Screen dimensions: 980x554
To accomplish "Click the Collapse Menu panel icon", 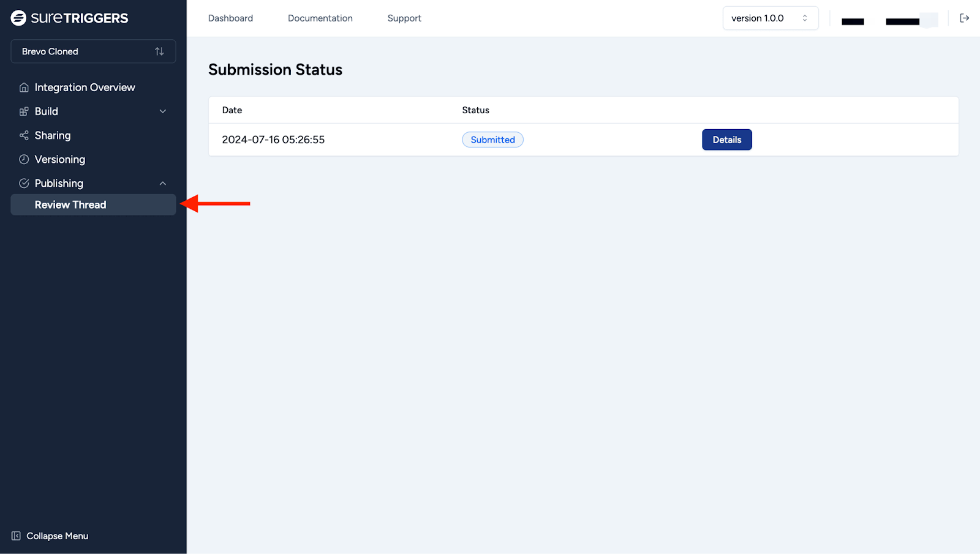I will [x=16, y=536].
